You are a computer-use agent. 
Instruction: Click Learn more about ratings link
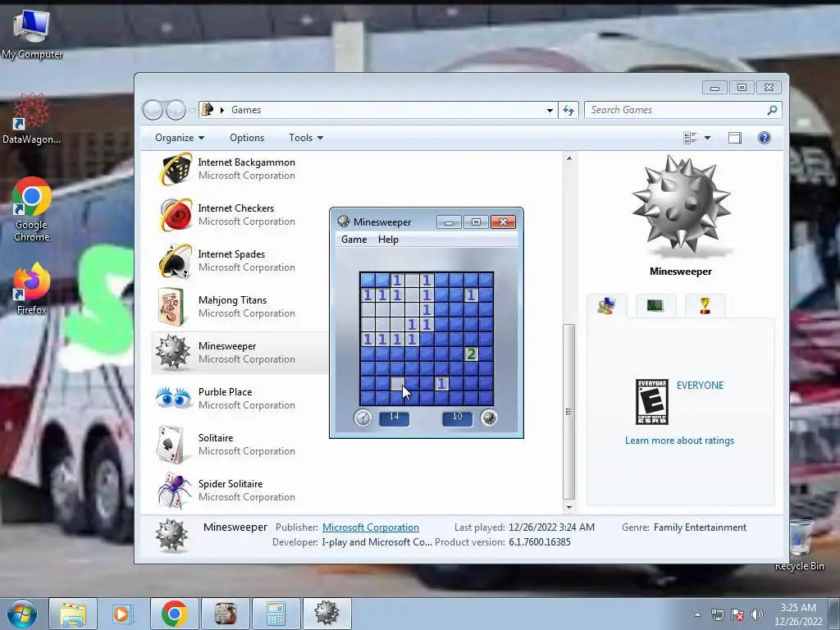[679, 441]
